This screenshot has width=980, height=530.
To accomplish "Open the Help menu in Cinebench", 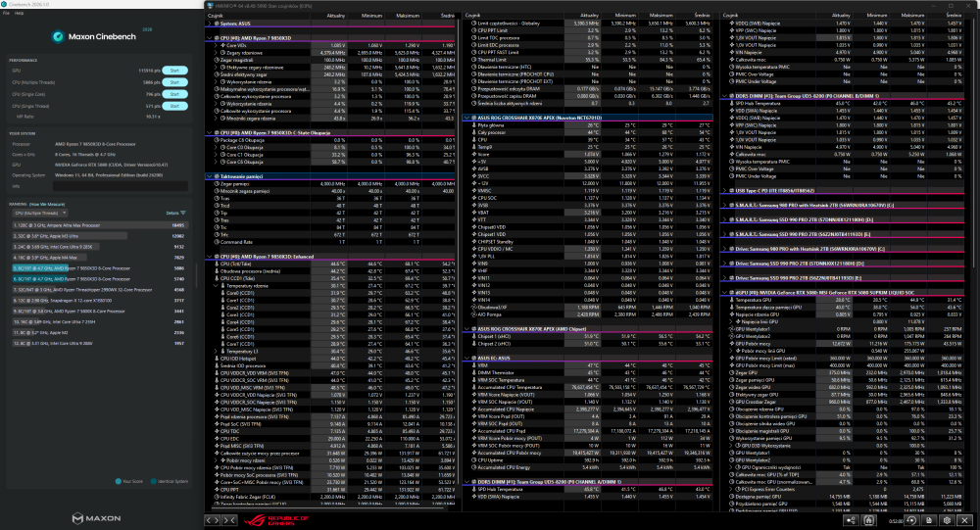I will click(x=20, y=13).
